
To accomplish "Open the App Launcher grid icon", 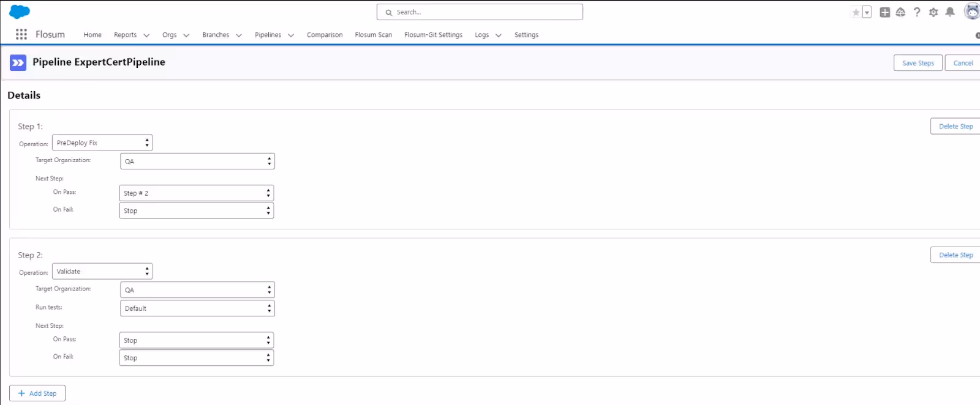I will click(21, 34).
